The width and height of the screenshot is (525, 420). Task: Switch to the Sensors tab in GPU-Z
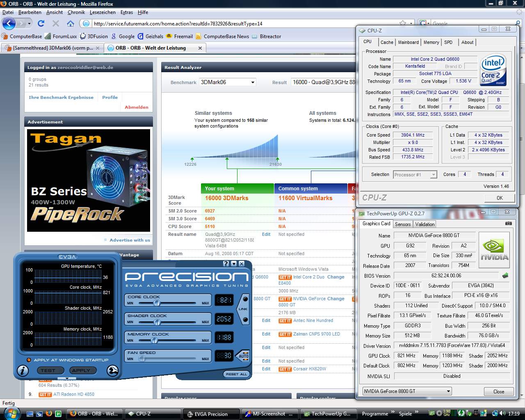(402, 224)
